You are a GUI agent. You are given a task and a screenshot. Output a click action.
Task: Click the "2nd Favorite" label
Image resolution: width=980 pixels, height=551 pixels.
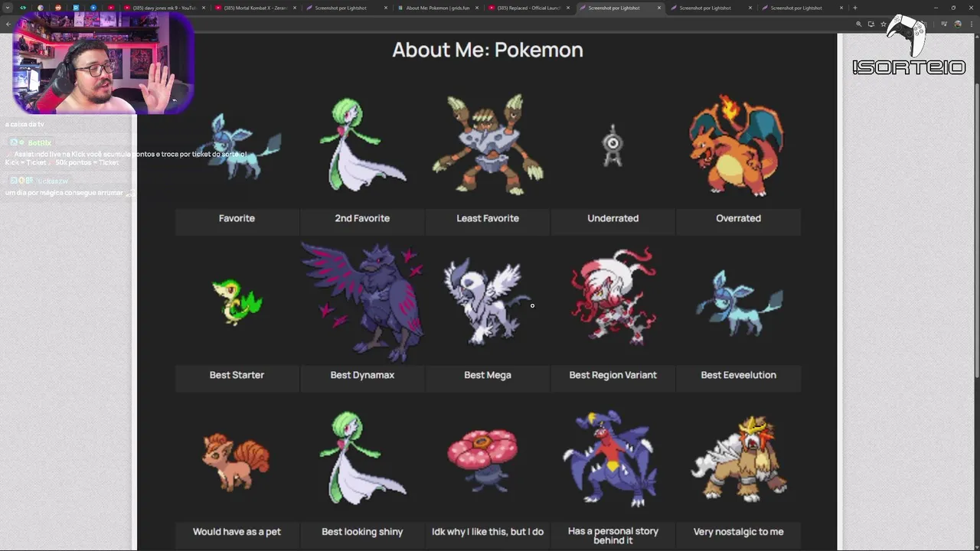[362, 218]
